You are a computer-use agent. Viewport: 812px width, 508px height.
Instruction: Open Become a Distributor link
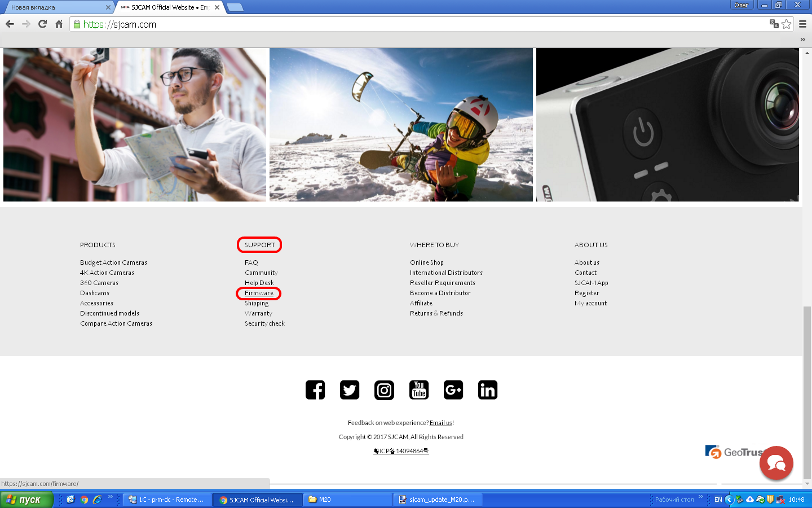440,293
